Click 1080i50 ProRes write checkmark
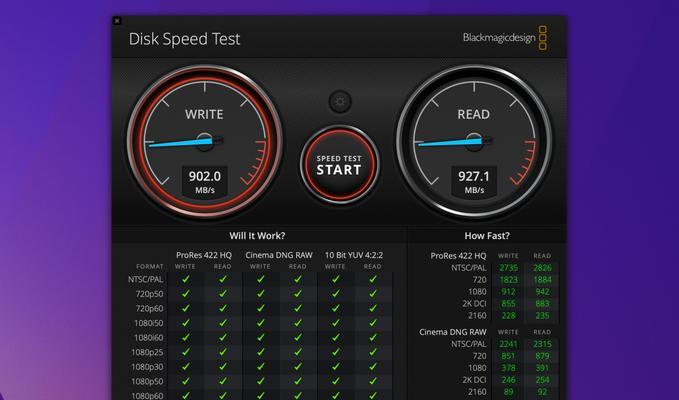Viewport: 679px width, 400px height. click(x=186, y=323)
